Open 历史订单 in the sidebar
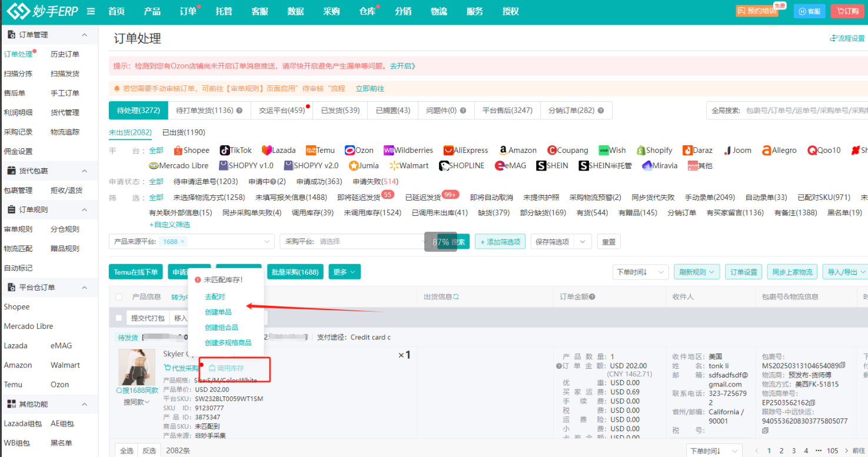 tap(65, 54)
